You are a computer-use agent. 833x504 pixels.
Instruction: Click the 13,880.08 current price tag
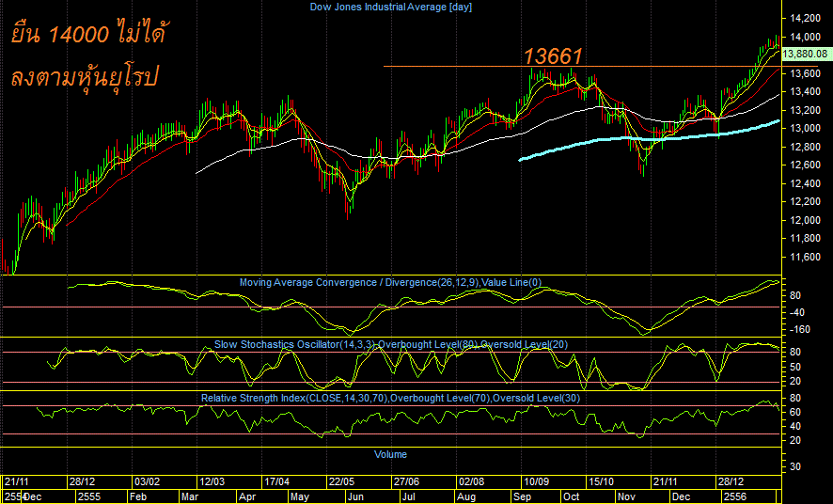pos(805,54)
